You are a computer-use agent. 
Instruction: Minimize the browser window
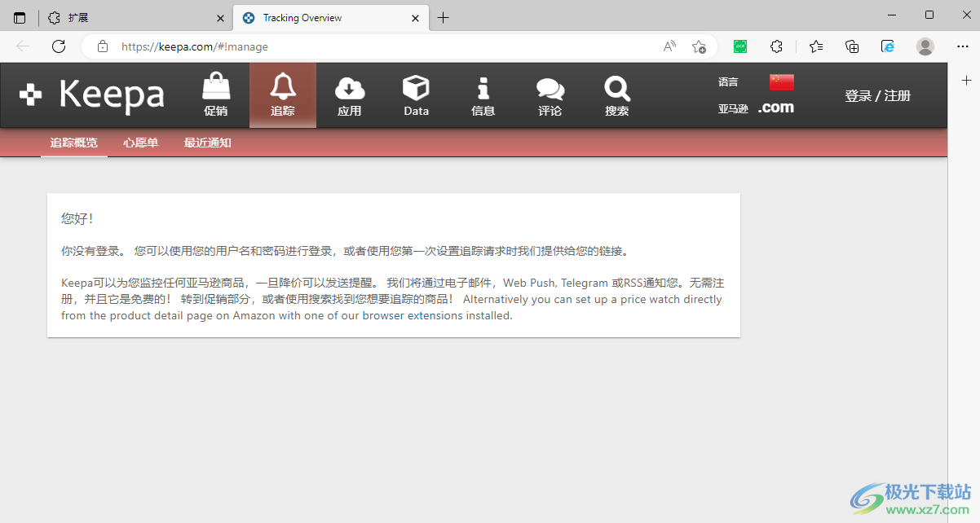(x=891, y=15)
